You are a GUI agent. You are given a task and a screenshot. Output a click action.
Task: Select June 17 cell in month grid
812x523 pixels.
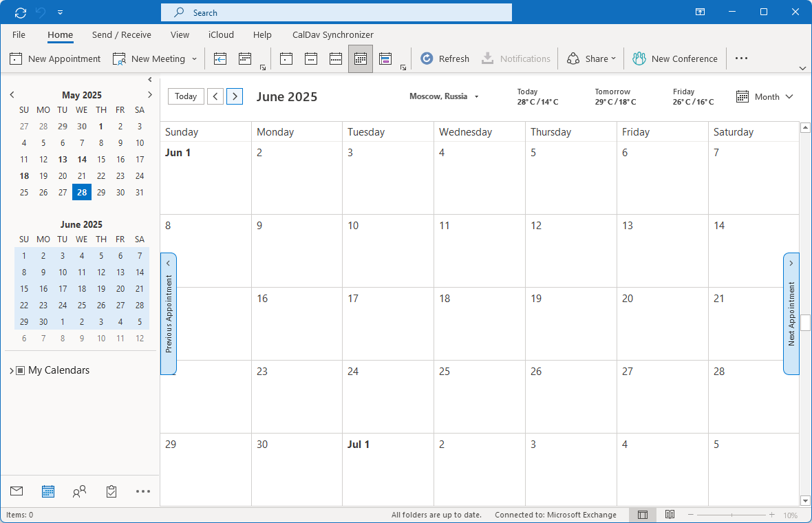pyautogui.click(x=388, y=323)
